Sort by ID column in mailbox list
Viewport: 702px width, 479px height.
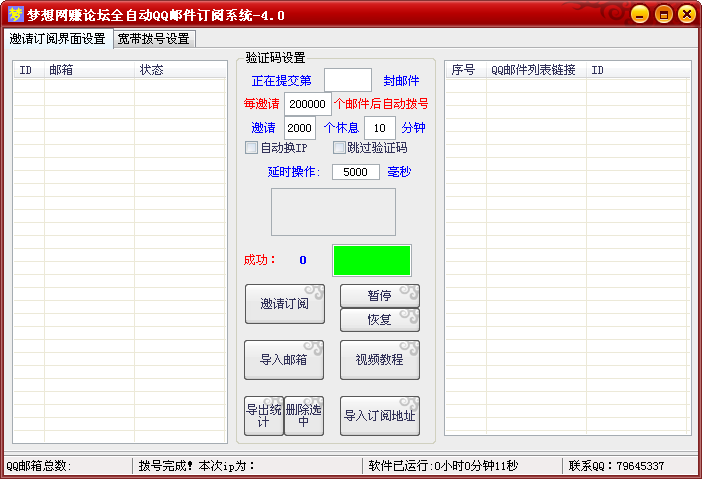click(29, 70)
